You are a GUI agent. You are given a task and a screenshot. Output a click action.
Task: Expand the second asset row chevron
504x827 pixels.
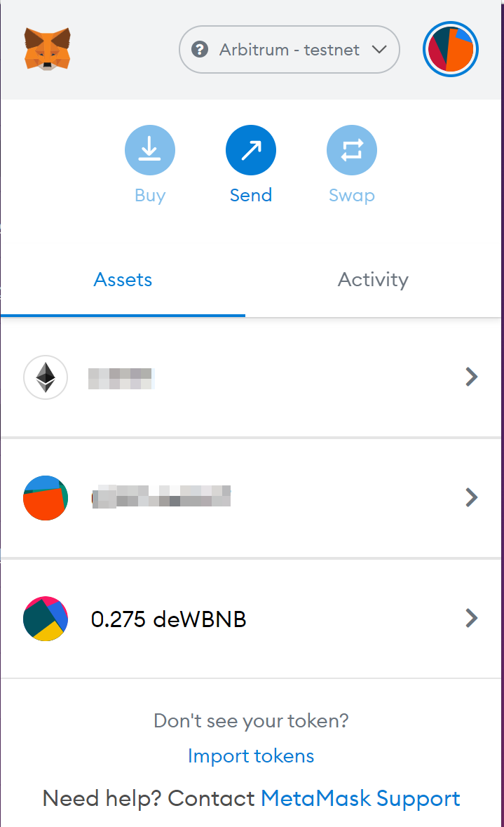pos(472,498)
